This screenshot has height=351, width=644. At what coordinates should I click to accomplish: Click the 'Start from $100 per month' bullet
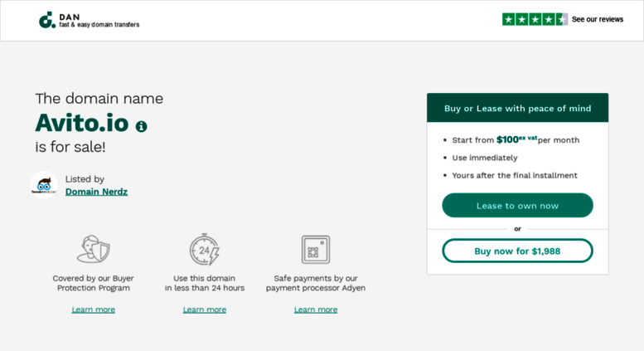pos(516,139)
